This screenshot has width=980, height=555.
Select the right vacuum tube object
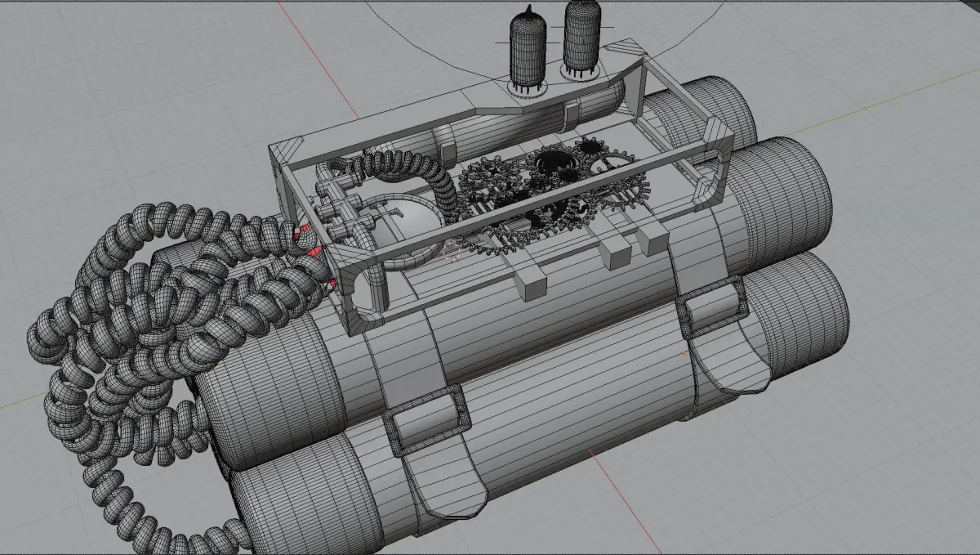click(581, 39)
